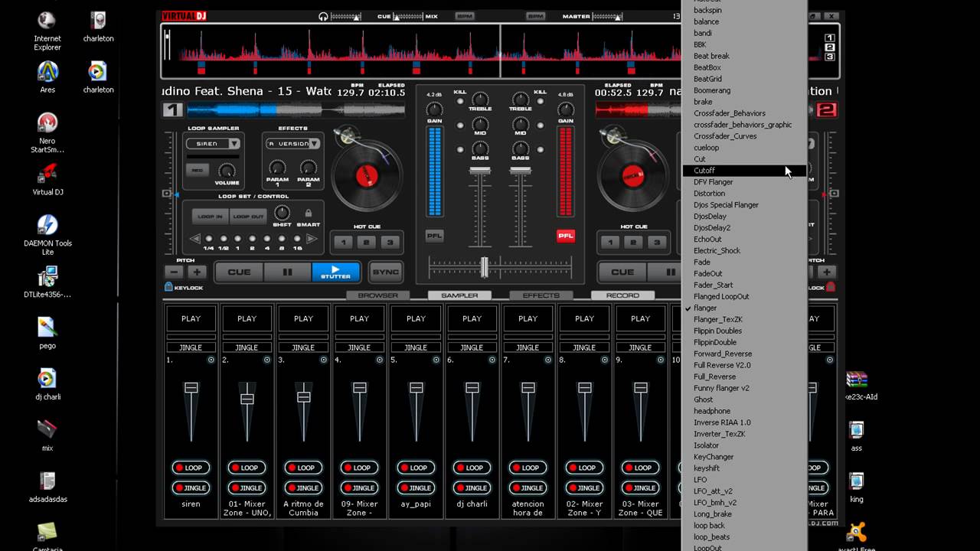Select the 'dj charli' desktop icon

click(x=47, y=384)
